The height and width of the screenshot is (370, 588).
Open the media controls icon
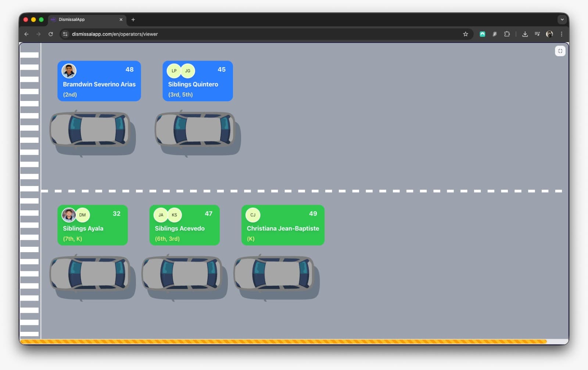coord(537,34)
